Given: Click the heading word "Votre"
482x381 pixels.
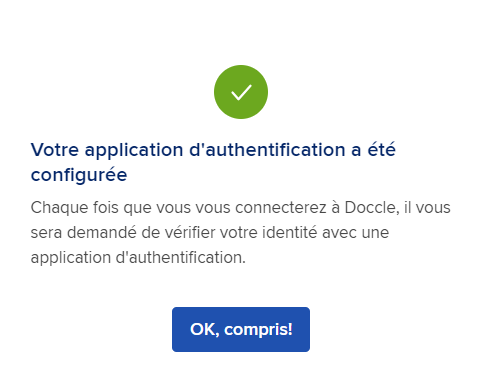Looking at the screenshot, I should tap(55, 150).
